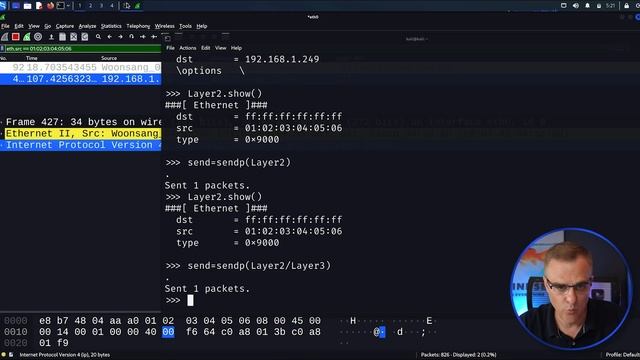Open the text editor from the top panel
The image size is (640, 360).
click(39, 6)
